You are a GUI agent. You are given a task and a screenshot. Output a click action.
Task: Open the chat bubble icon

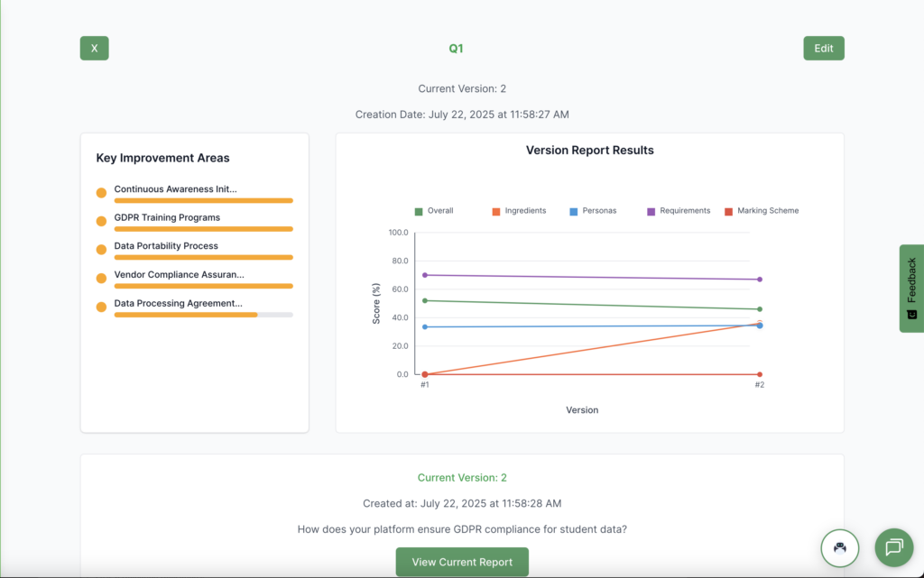click(893, 546)
